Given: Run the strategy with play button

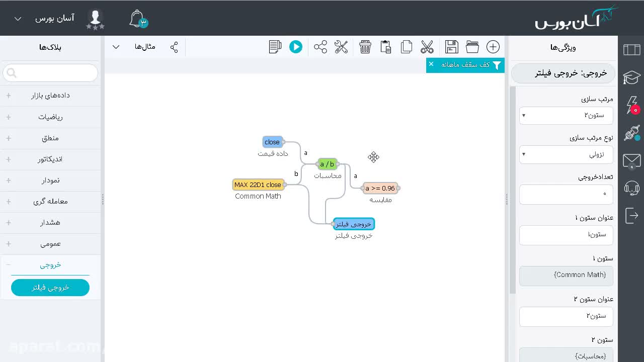Looking at the screenshot, I should pyautogui.click(x=296, y=47).
